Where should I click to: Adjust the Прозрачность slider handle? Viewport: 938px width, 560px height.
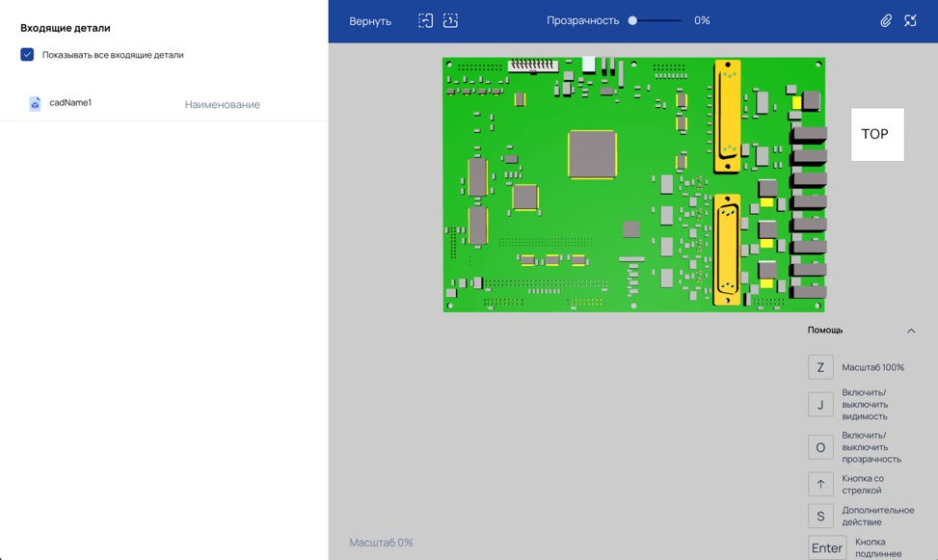(x=633, y=20)
